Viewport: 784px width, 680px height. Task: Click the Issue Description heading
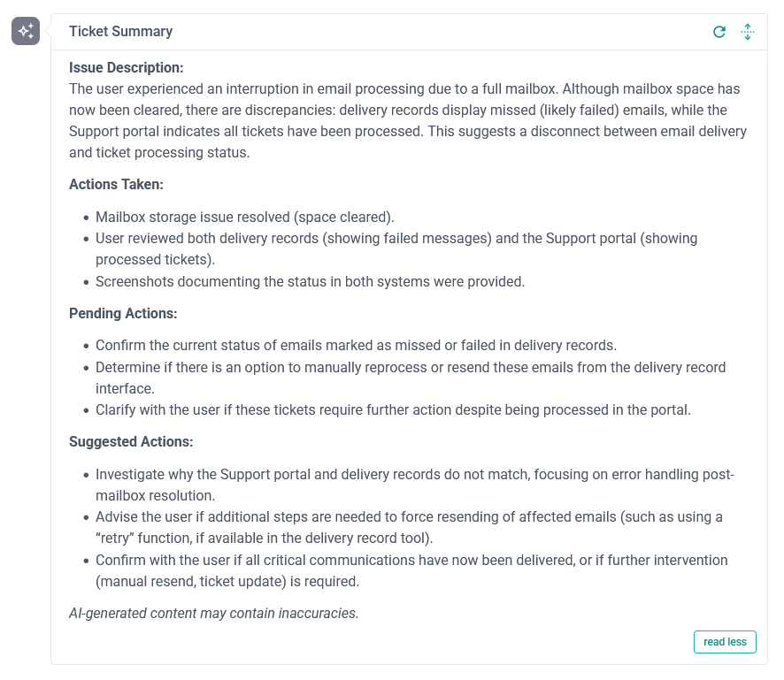tap(126, 67)
